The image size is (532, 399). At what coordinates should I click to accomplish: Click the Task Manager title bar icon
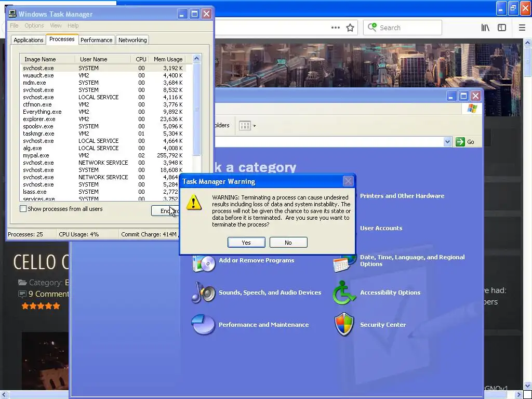click(x=12, y=14)
